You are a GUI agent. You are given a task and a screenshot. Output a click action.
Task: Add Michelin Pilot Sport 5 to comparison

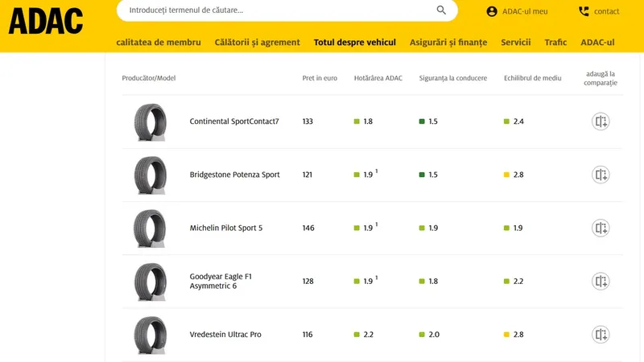(601, 228)
